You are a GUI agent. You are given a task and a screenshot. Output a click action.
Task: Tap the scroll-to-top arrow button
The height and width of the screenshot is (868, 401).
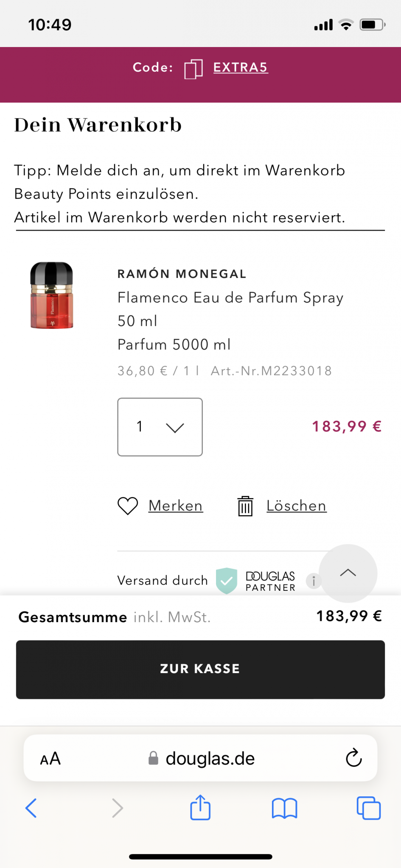point(348,573)
